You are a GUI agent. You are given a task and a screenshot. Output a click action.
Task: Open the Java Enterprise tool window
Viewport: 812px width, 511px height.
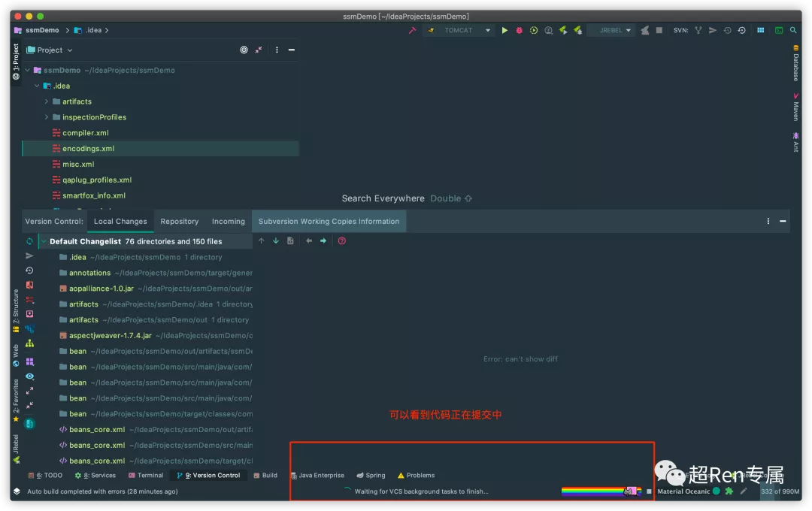click(317, 475)
